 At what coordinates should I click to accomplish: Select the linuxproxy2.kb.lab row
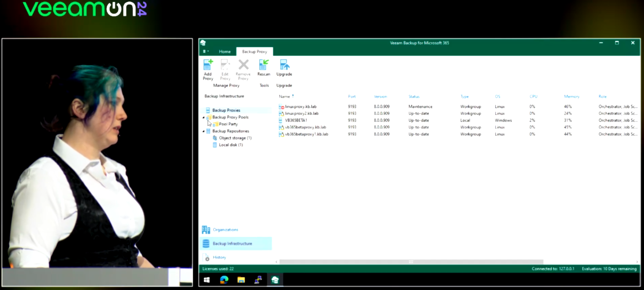click(x=458, y=114)
